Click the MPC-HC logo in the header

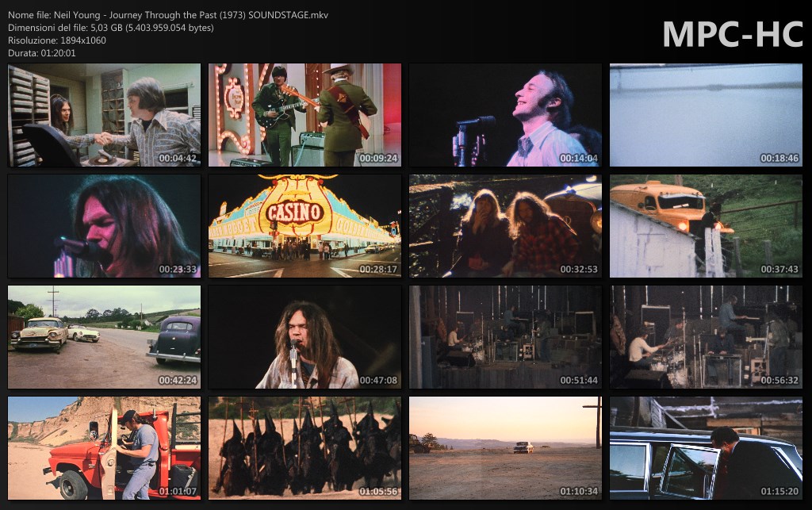[732, 35]
